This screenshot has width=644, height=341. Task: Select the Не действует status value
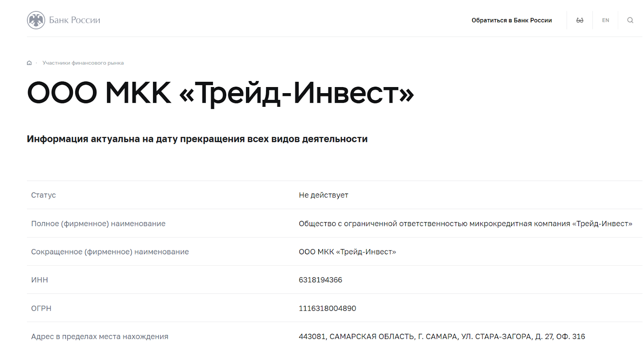(323, 195)
